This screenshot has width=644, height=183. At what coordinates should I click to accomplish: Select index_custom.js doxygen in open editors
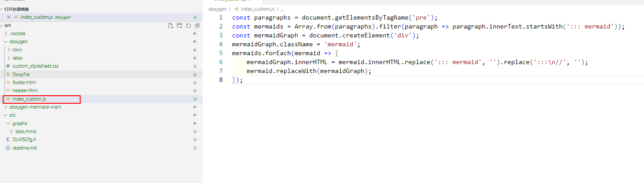(101, 17)
